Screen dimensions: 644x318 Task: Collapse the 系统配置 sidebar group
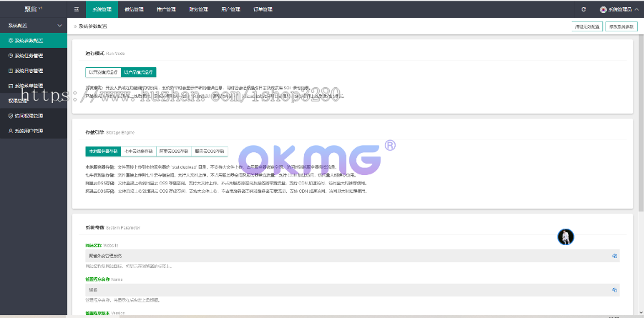[34, 26]
